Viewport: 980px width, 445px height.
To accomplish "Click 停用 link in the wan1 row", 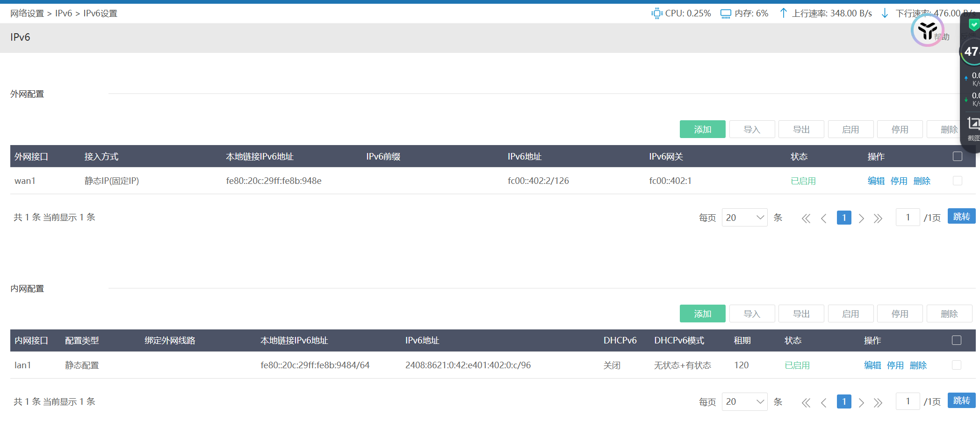I will [x=899, y=181].
